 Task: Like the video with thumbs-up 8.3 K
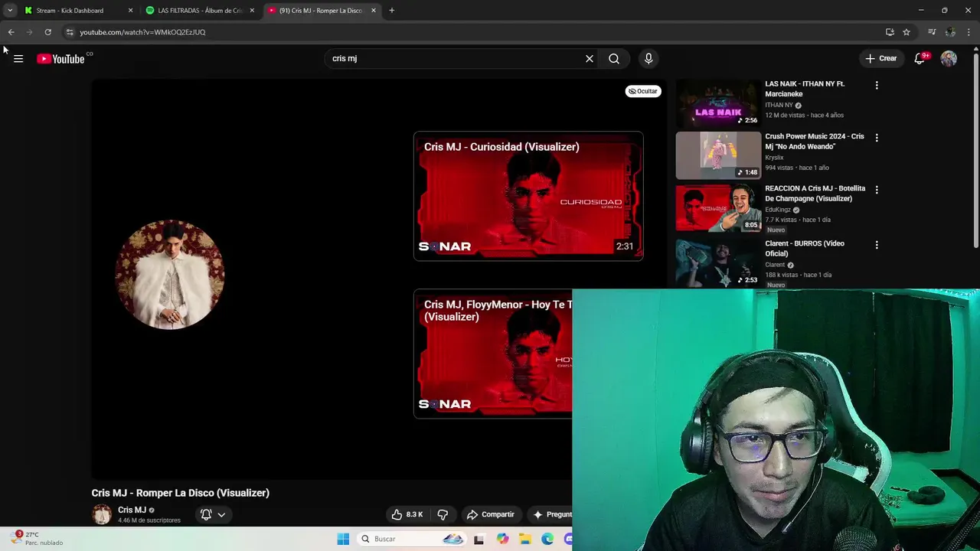[x=407, y=514]
